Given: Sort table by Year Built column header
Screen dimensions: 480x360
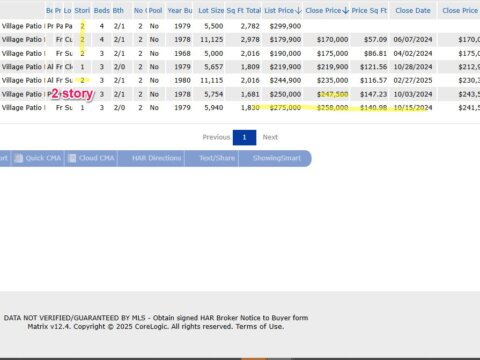Looking at the screenshot, I should [x=180, y=11].
